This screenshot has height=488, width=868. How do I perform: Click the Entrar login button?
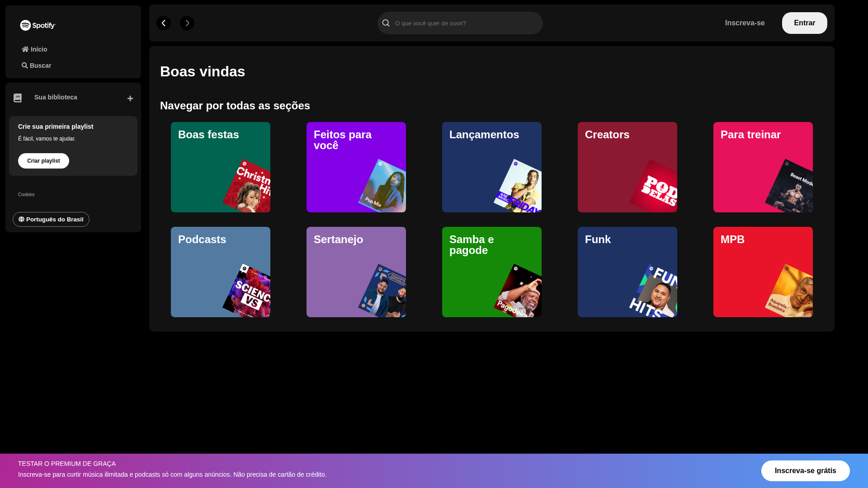pyautogui.click(x=805, y=23)
